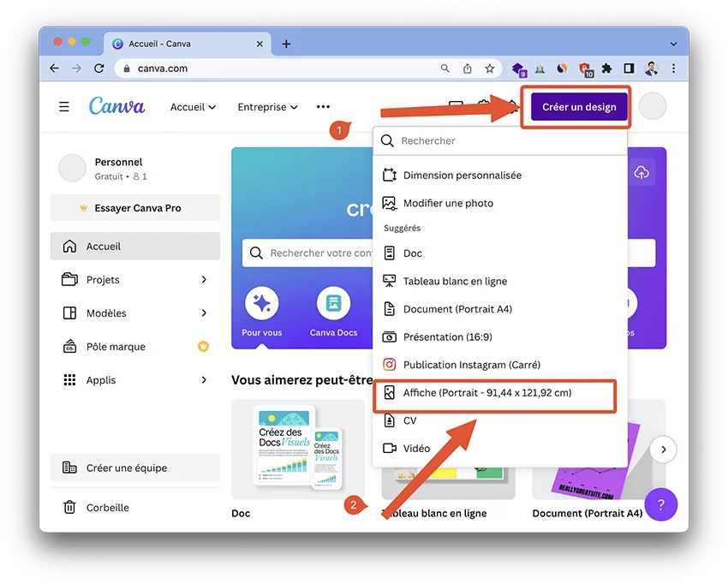728x584 pixels.
Task: Click the Rechercher field in dropdown
Action: coord(505,140)
